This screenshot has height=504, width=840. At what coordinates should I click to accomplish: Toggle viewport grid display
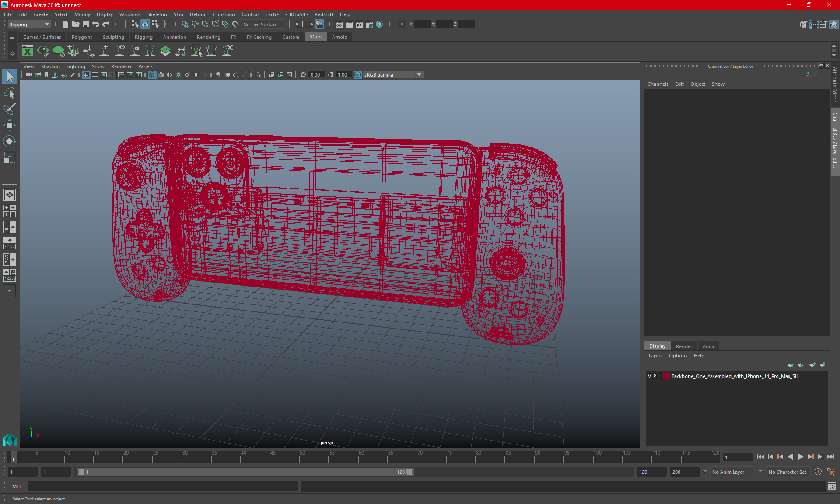tap(86, 75)
